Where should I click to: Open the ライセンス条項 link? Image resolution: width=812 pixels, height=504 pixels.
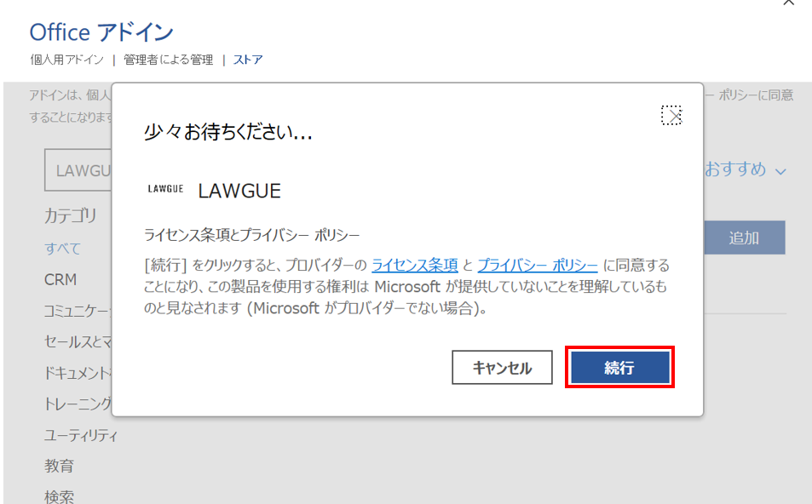[415, 265]
